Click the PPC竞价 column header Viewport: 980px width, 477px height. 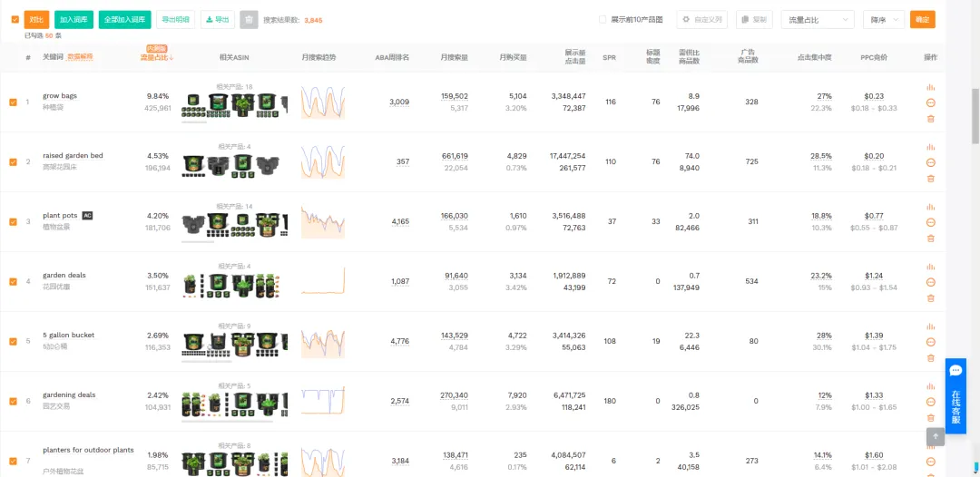click(x=874, y=57)
